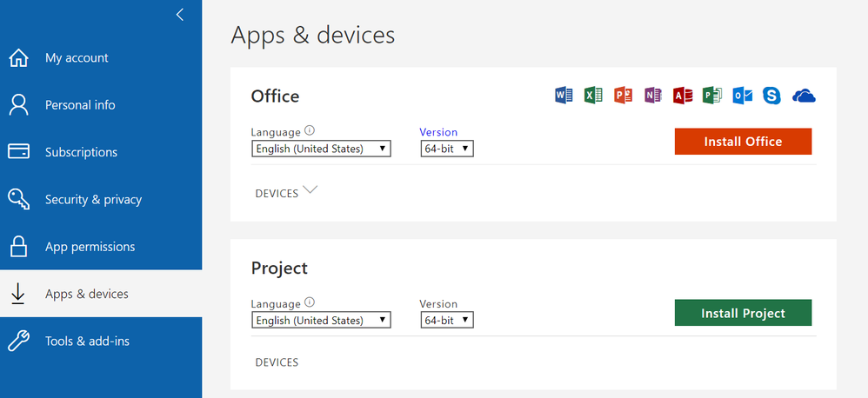Click the PowerPoint icon in Office card

click(x=624, y=95)
